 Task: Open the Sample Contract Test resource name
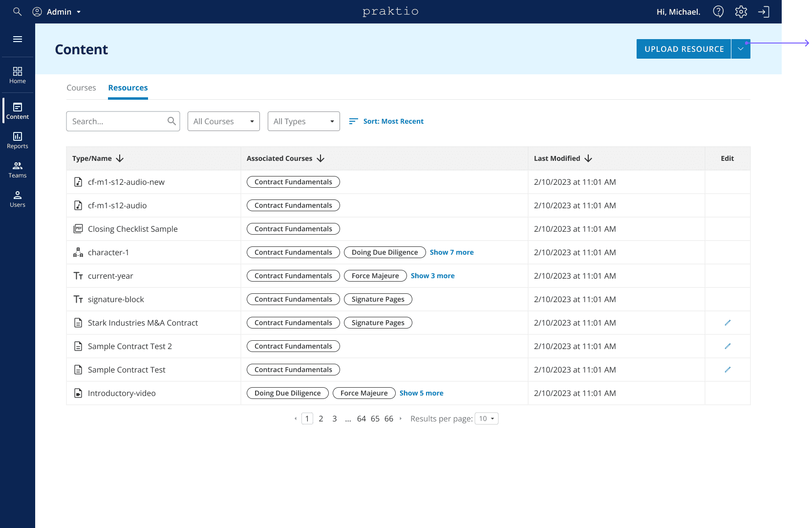point(127,370)
